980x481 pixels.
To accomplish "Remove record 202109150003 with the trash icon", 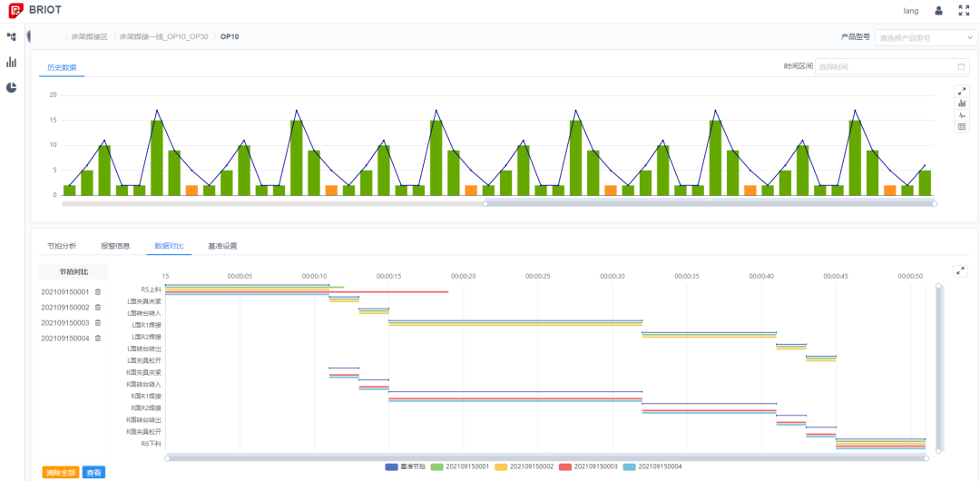I will (x=98, y=323).
